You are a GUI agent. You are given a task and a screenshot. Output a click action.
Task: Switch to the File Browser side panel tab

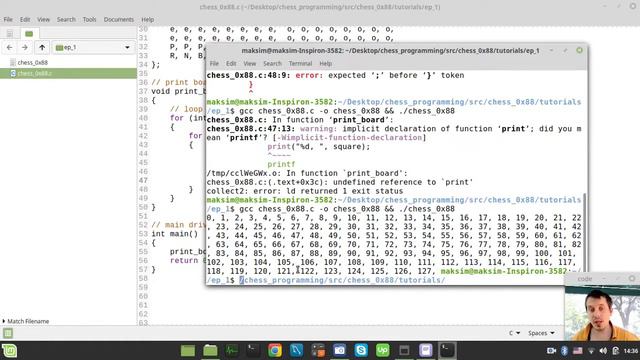pyautogui.click(x=29, y=33)
